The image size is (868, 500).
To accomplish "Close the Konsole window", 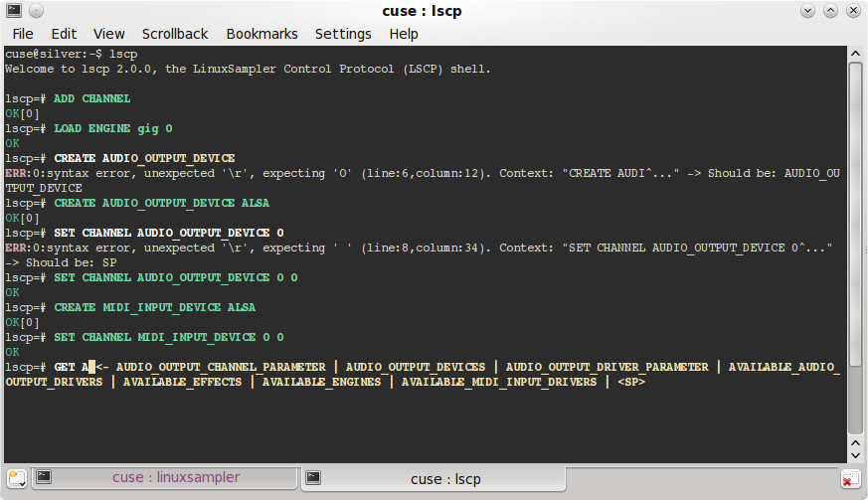I will [854, 11].
